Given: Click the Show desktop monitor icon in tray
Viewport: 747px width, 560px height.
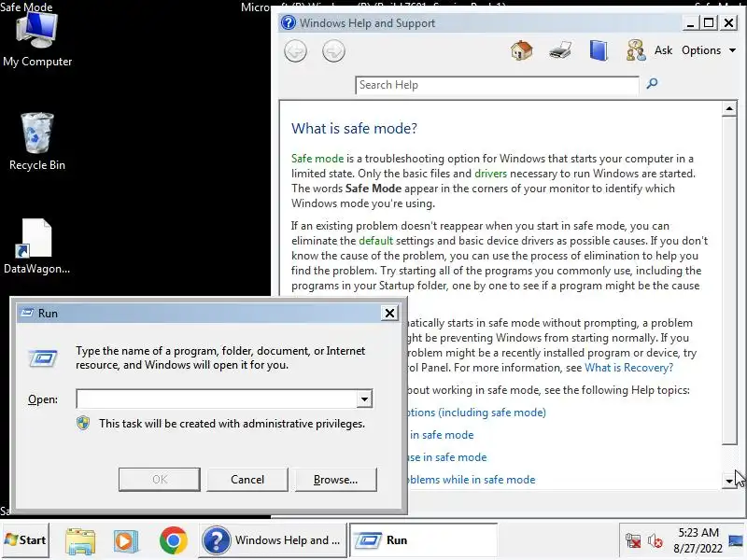Looking at the screenshot, I should [736, 540].
